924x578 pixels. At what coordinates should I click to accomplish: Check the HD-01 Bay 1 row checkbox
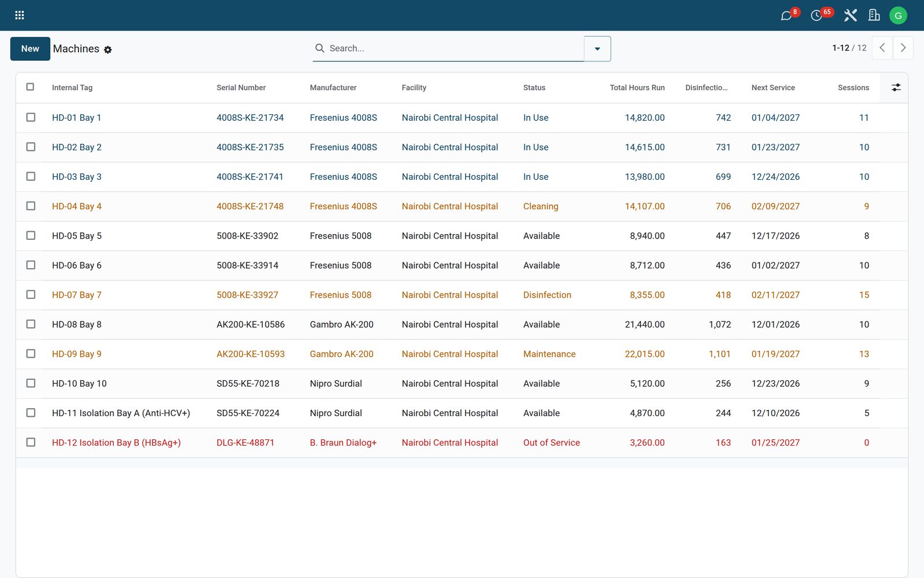(31, 117)
